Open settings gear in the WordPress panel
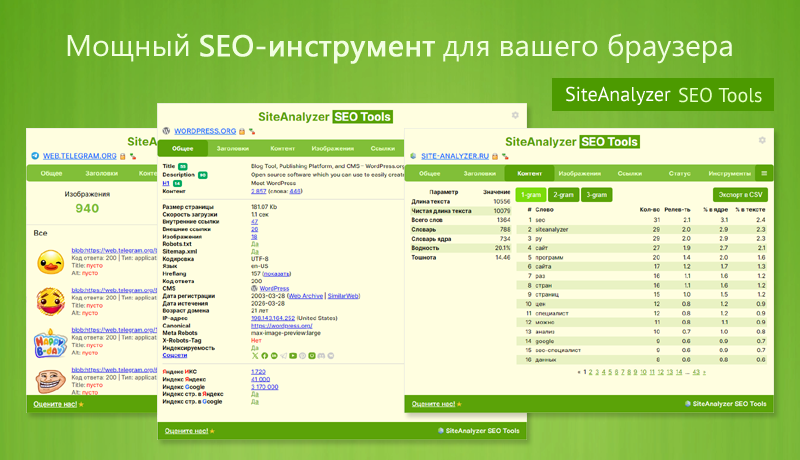The height and width of the screenshot is (460, 800). (515, 115)
